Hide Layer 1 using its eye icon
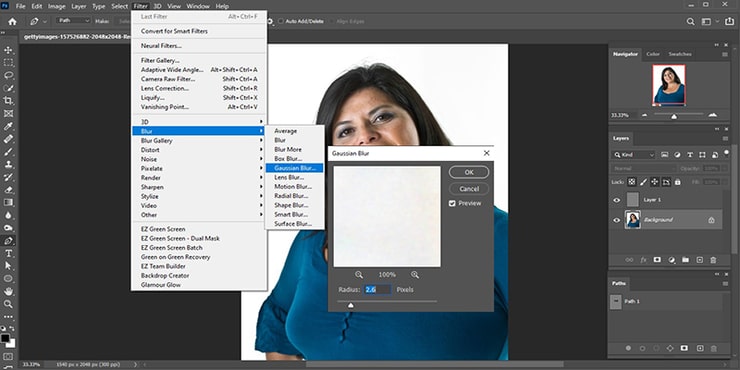Image resolution: width=740 pixels, height=370 pixels. 617,200
